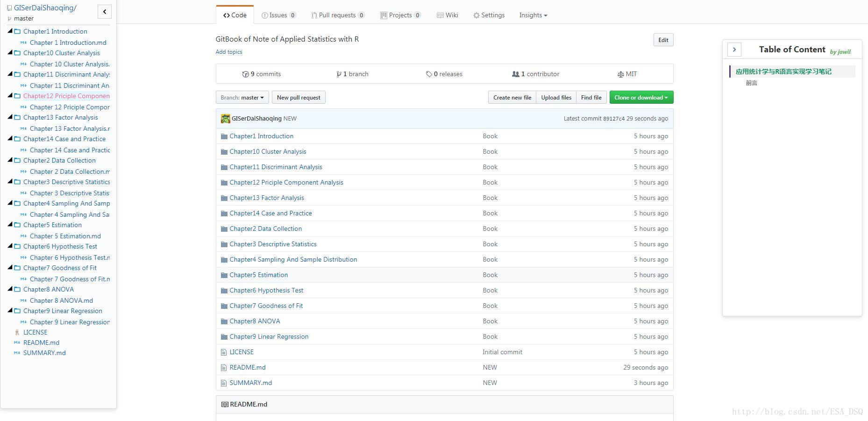Viewport: 868px width, 421px height.
Task: Open Chapter12 Priciple Component Analysis folder link
Action: tap(286, 183)
